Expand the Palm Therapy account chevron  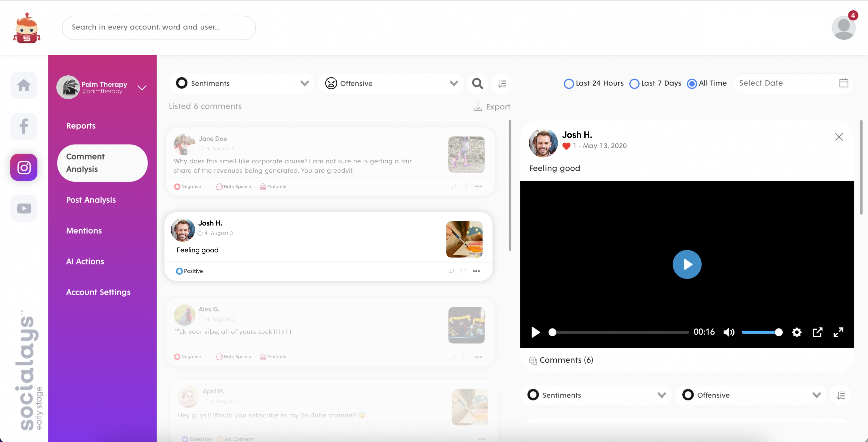142,88
